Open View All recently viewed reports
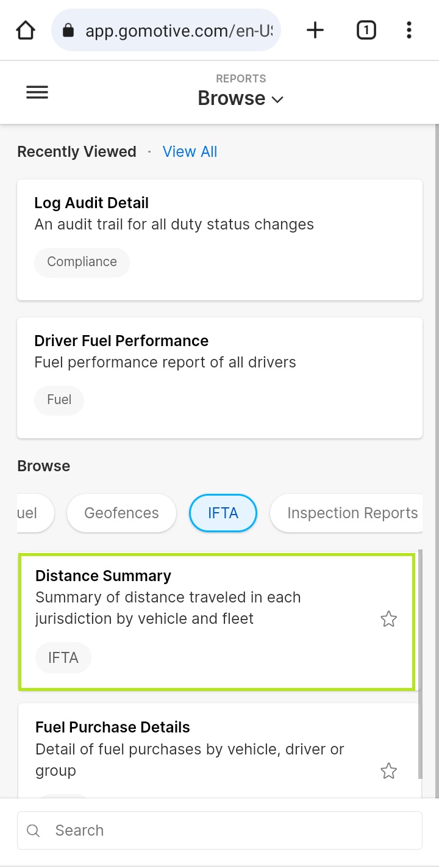This screenshot has height=868, width=439. tap(190, 152)
